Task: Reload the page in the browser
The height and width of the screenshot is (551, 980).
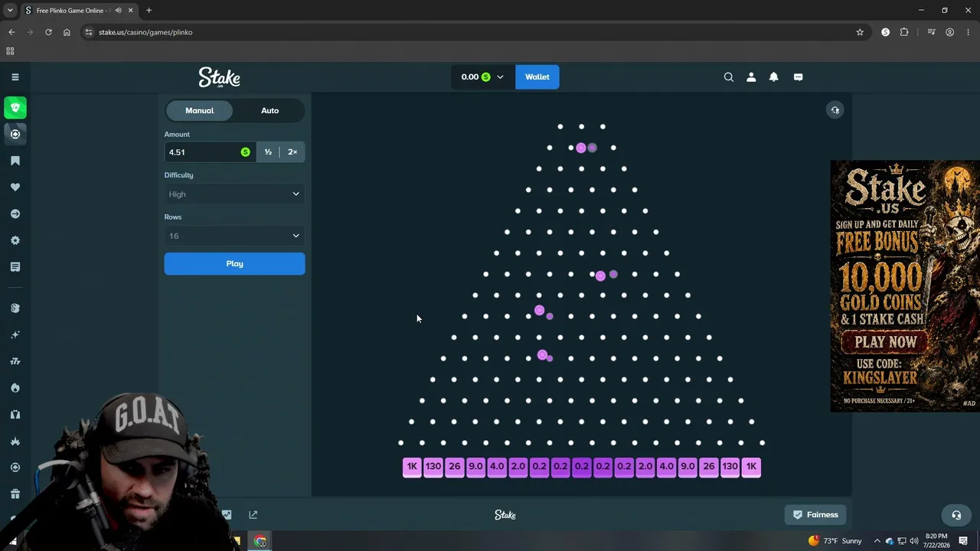Action: coord(48,32)
